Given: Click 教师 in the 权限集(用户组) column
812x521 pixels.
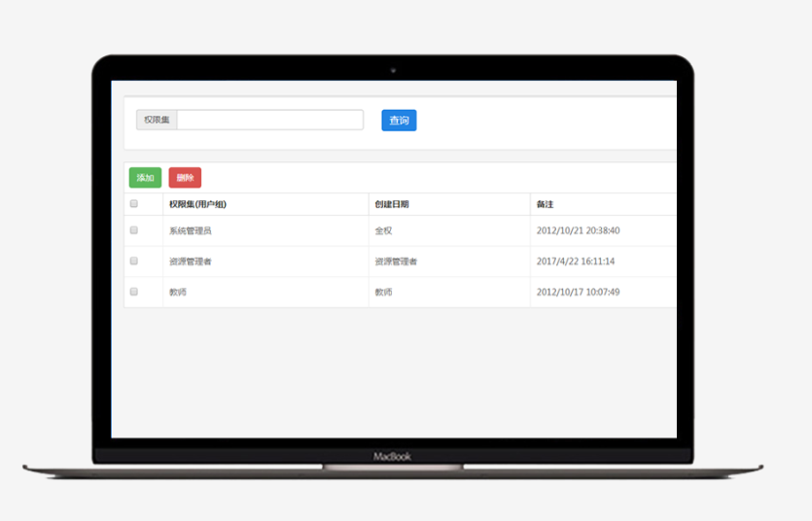Looking at the screenshot, I should click(177, 292).
